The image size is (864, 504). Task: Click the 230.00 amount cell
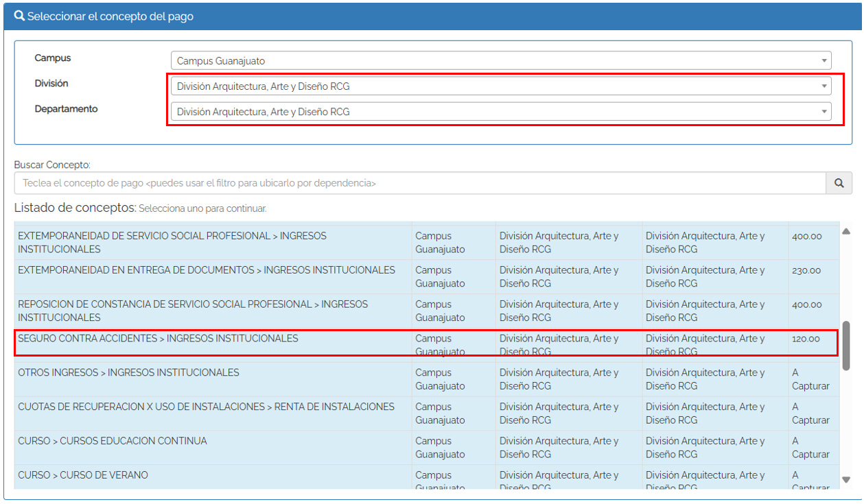click(x=806, y=271)
